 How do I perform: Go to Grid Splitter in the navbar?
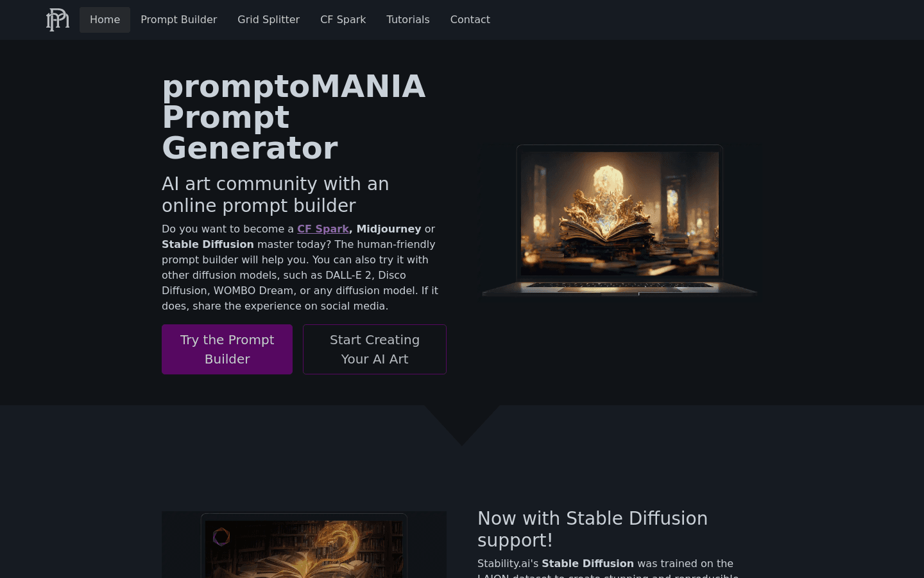(268, 20)
